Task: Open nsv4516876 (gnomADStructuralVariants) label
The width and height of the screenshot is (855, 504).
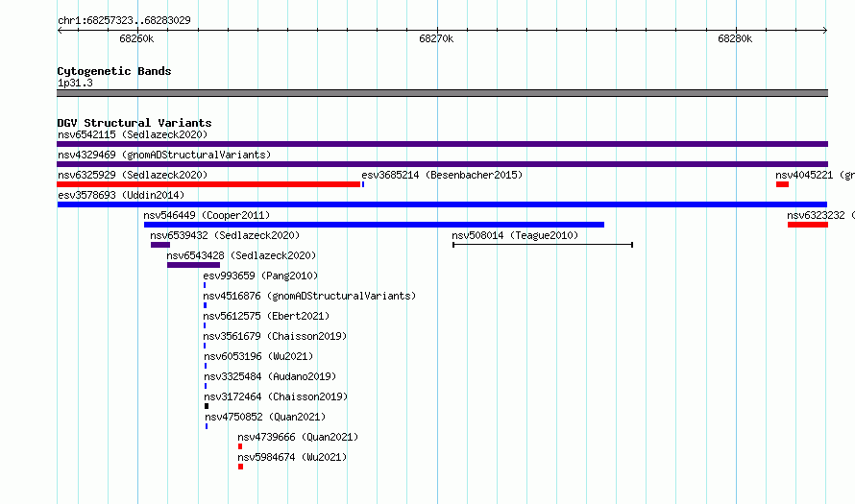Action: coord(309,296)
